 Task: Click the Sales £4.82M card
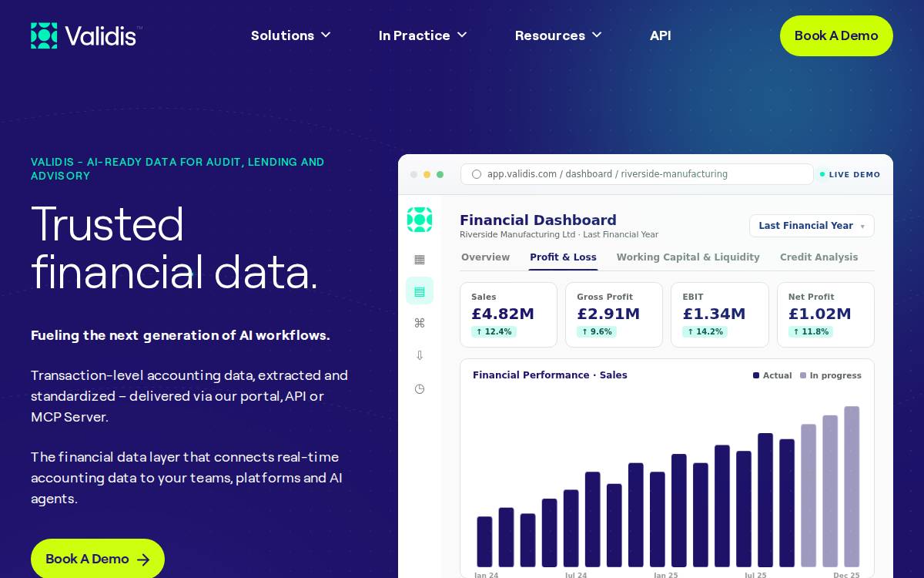[x=508, y=314]
